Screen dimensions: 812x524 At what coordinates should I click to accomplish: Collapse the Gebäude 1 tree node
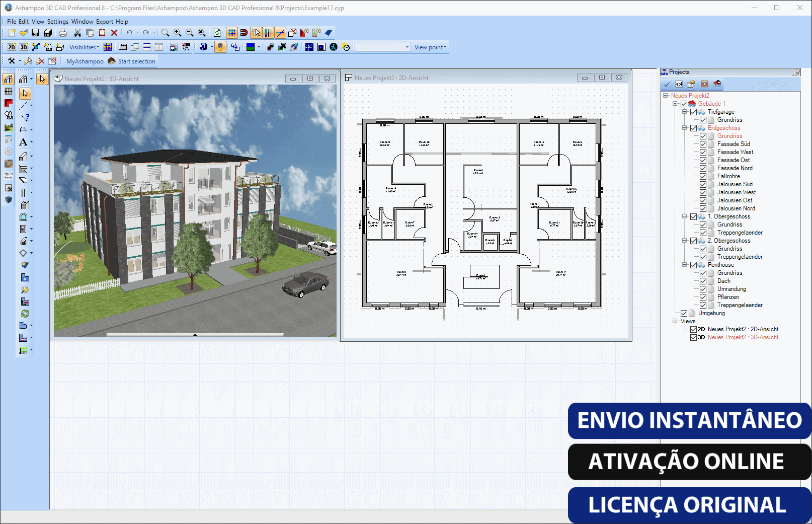coord(675,104)
